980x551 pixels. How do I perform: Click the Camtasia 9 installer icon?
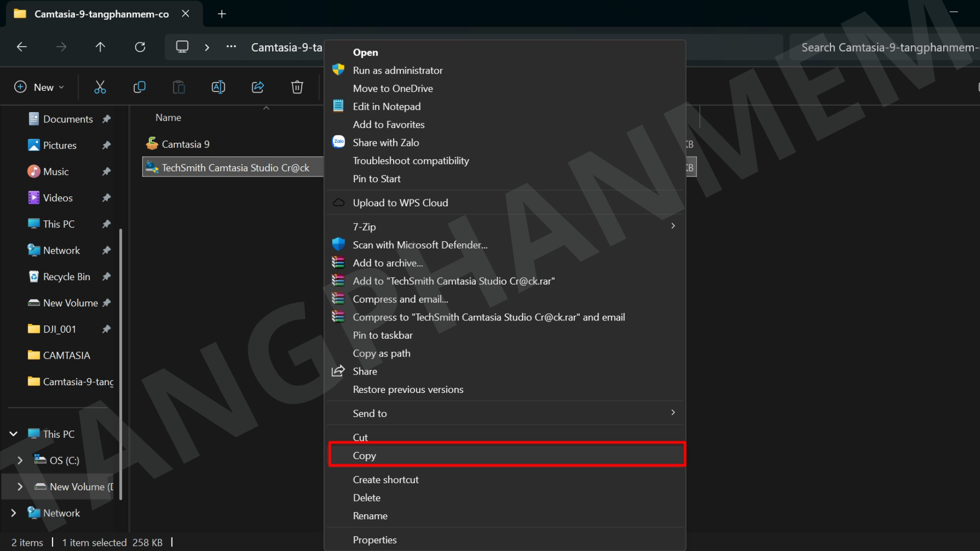152,143
